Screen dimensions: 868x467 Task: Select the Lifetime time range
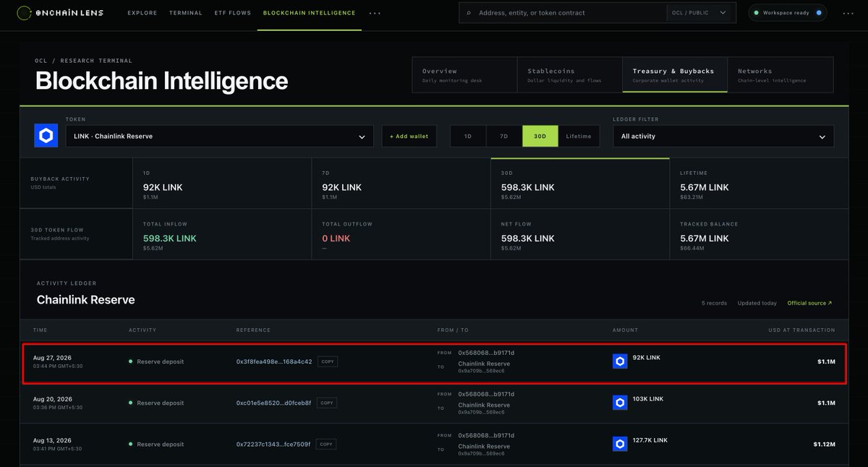[x=579, y=136]
